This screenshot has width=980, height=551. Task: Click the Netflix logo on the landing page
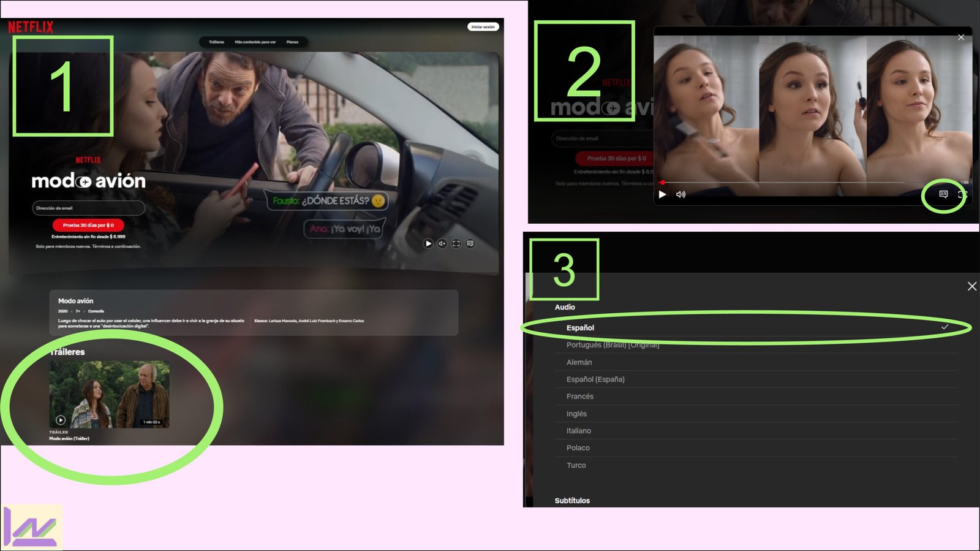click(x=31, y=27)
